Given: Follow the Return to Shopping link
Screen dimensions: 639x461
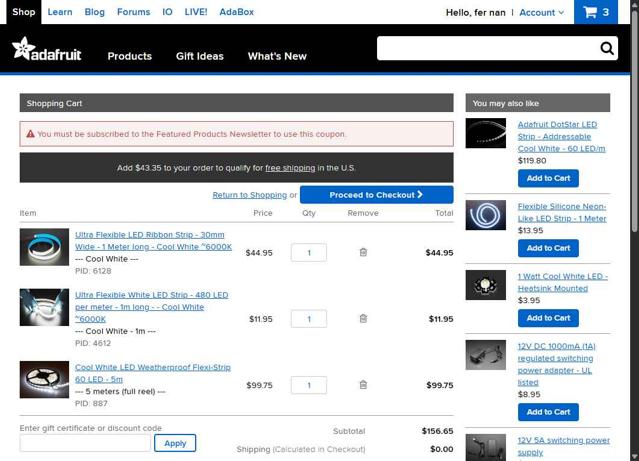Looking at the screenshot, I should click(x=249, y=195).
